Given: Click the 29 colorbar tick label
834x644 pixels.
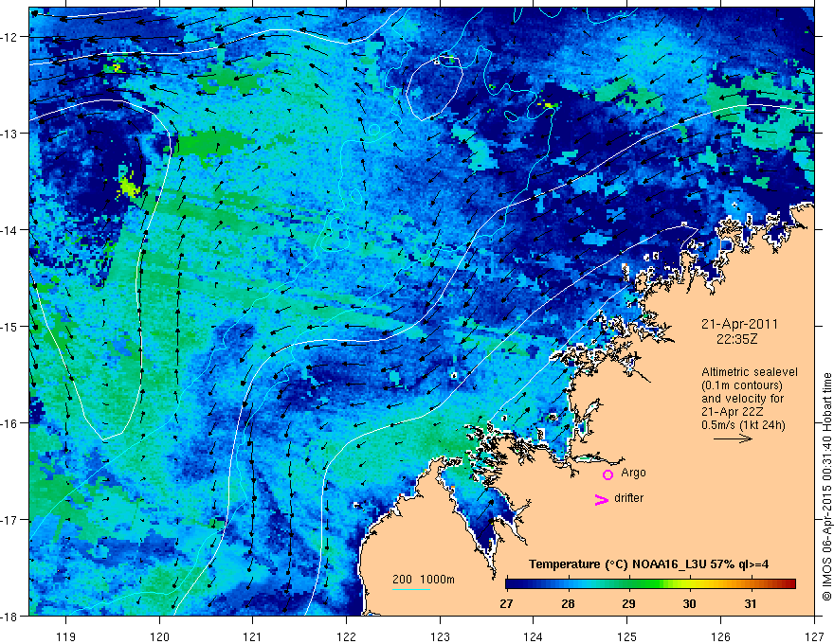Looking at the screenshot, I should [x=628, y=603].
